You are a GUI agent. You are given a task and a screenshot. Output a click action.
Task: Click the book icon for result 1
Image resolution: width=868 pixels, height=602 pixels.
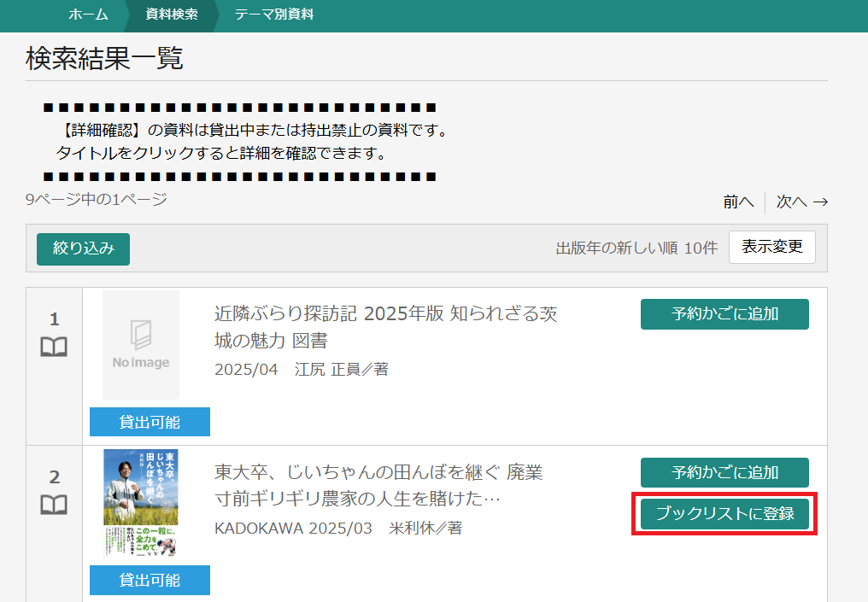click(54, 347)
